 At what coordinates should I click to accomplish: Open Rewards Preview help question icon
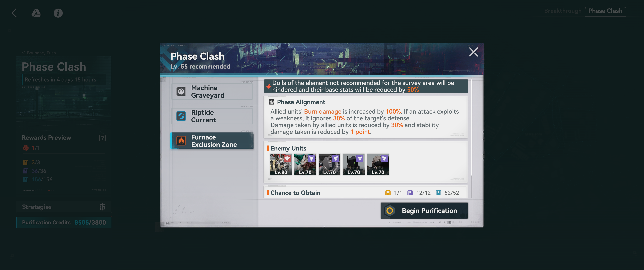(x=102, y=138)
